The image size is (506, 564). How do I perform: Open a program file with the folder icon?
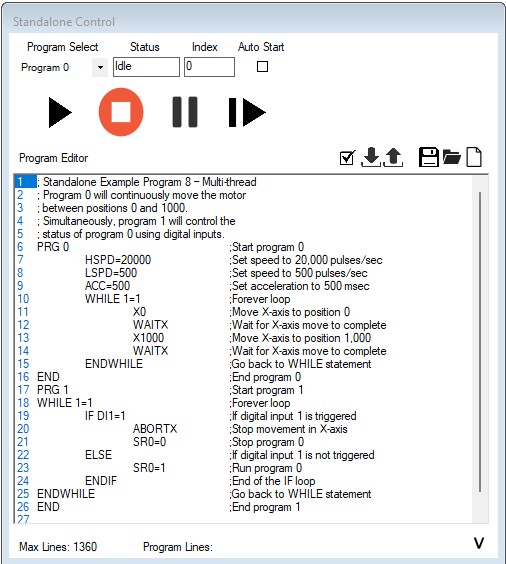(x=452, y=157)
